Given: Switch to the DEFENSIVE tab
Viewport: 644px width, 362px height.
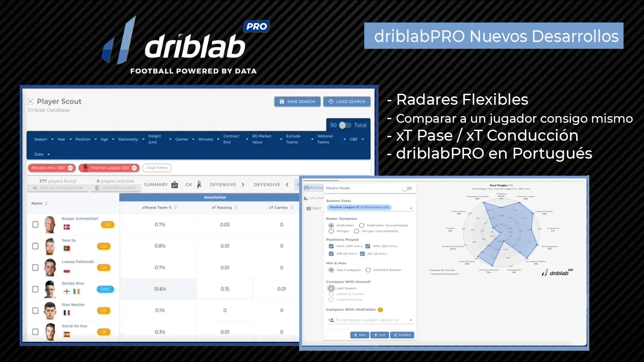Looking at the screenshot, I should pos(271,185).
